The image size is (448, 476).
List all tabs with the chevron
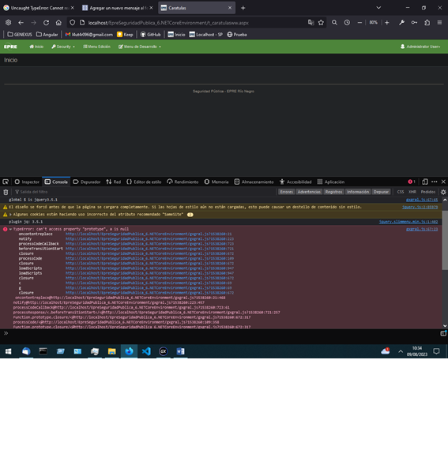pyautogui.click(x=378, y=8)
